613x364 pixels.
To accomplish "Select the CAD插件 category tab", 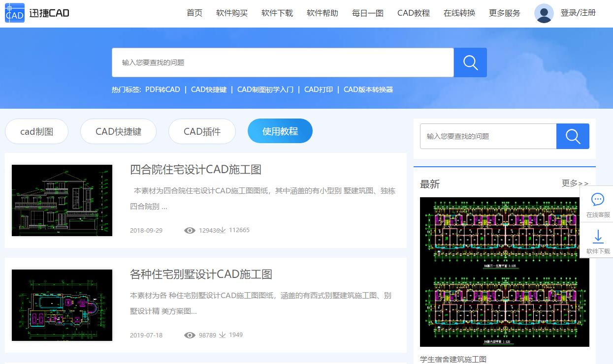I will [202, 131].
